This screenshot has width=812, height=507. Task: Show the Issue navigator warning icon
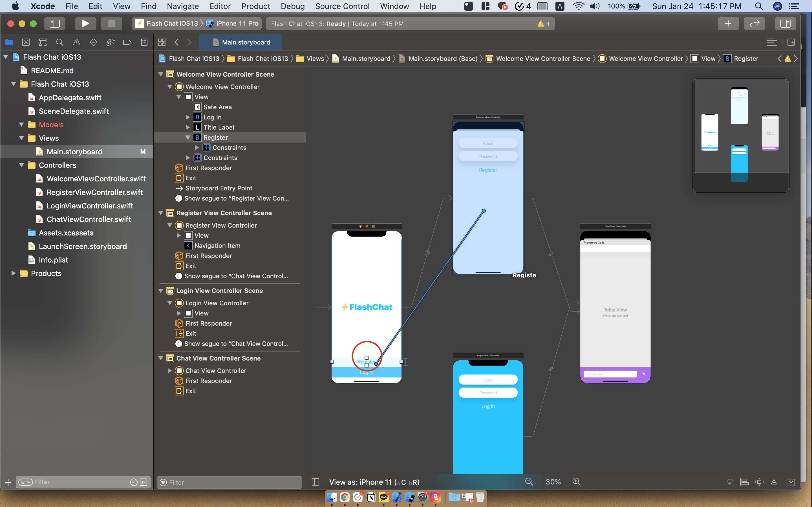[76, 42]
